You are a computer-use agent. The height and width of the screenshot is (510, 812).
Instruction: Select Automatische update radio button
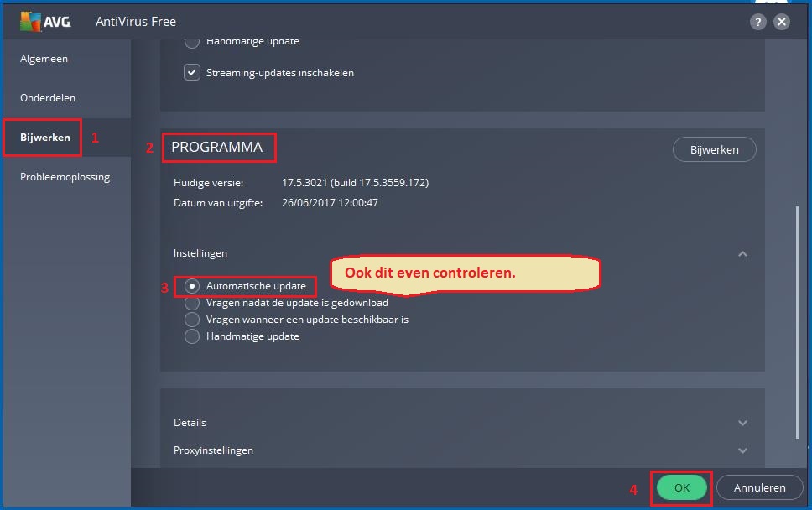click(192, 286)
